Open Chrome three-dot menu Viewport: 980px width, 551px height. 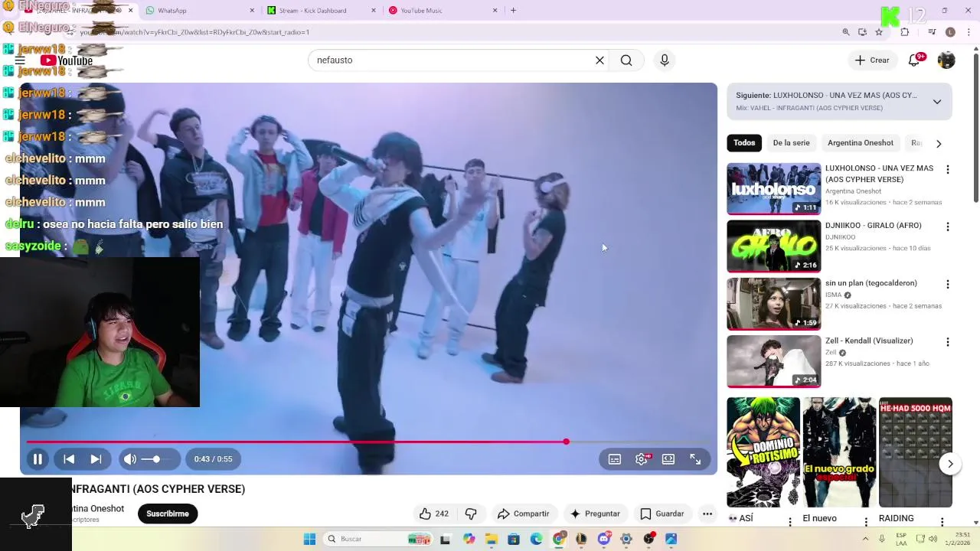(969, 32)
